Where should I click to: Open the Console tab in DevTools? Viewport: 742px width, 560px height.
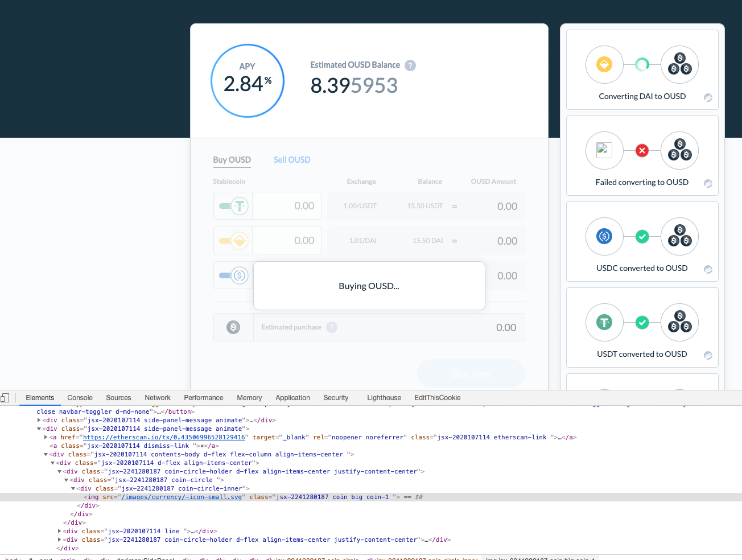coord(80,397)
